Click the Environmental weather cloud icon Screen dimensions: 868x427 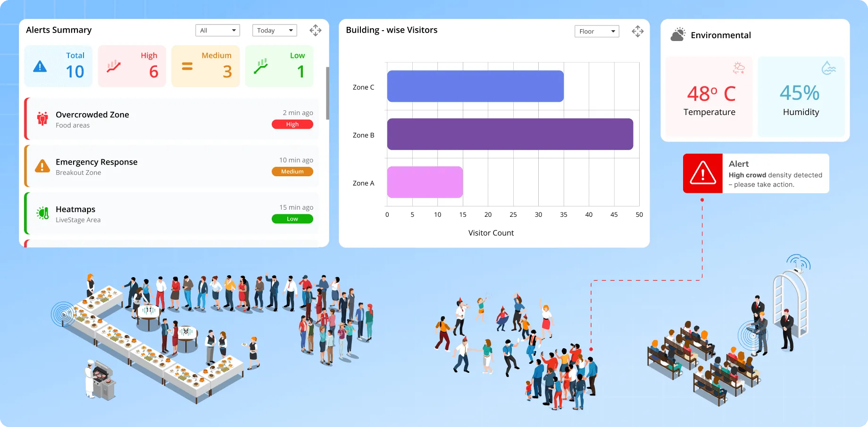(x=678, y=34)
